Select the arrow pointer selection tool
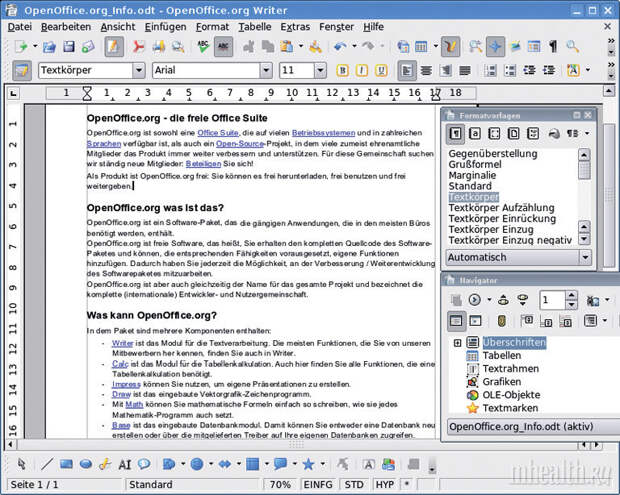The width and height of the screenshot is (620, 495). (x=22, y=464)
